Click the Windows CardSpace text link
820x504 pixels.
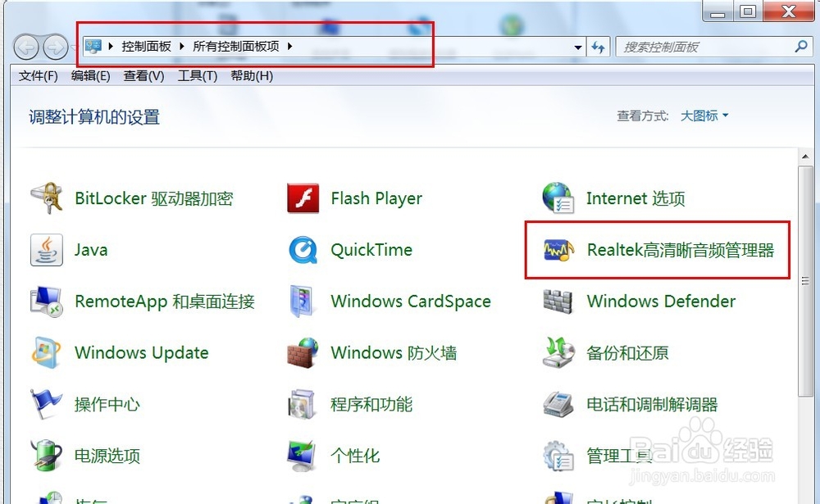[411, 302]
